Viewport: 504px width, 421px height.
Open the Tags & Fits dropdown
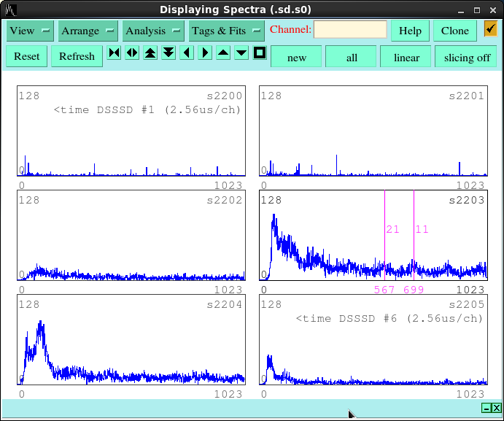226,31
